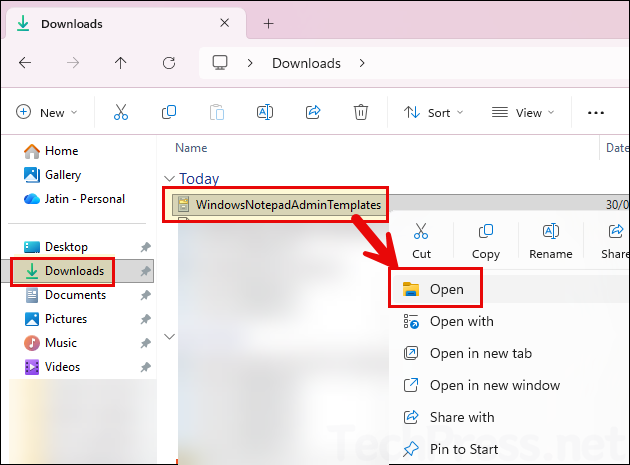Select Open with in context menu
The image size is (630, 465).
pos(461,322)
